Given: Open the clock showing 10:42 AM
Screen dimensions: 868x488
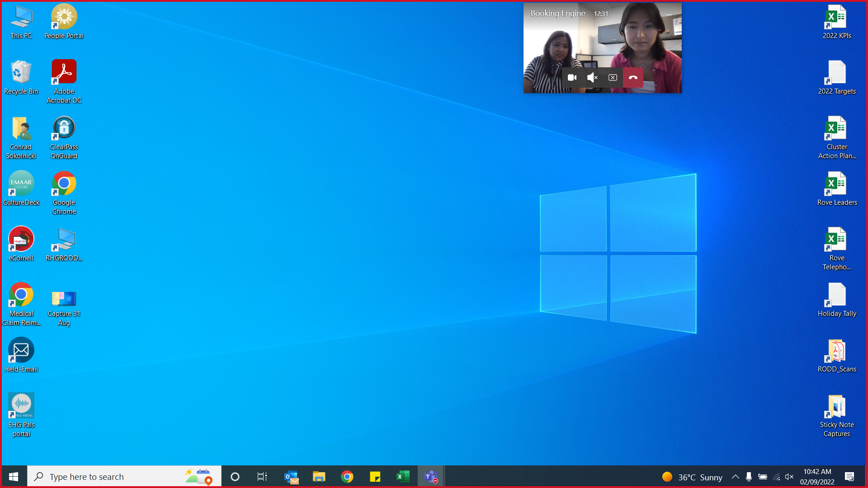Looking at the screenshot, I should [817, 477].
